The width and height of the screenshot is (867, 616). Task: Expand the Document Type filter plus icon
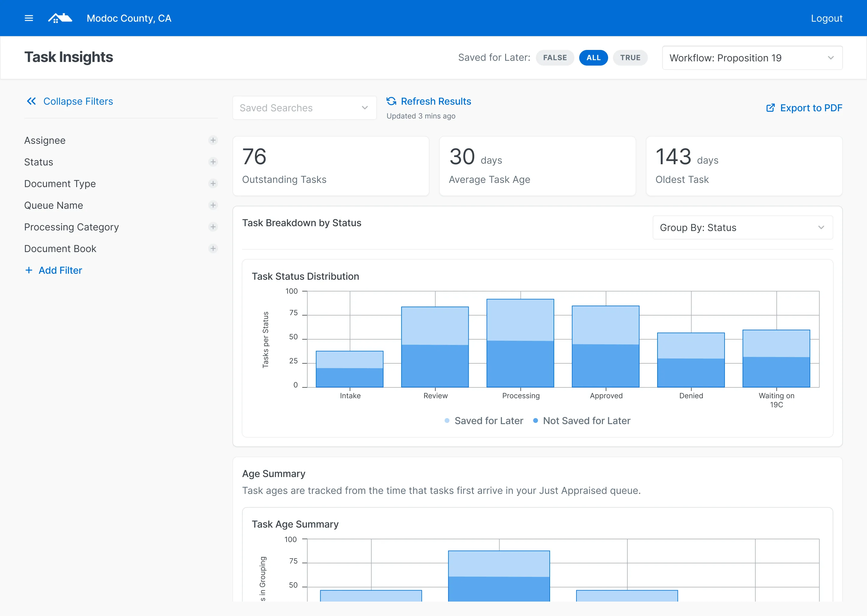point(213,183)
